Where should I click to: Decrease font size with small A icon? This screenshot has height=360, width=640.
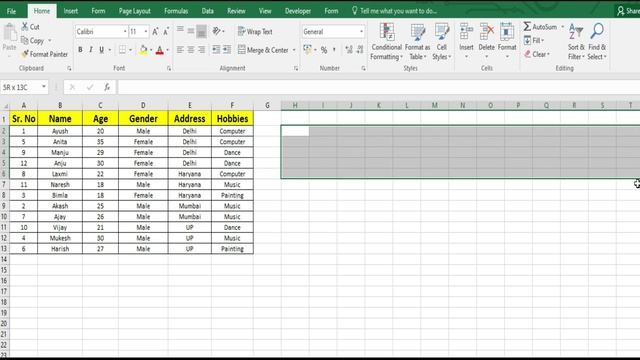[166, 31]
